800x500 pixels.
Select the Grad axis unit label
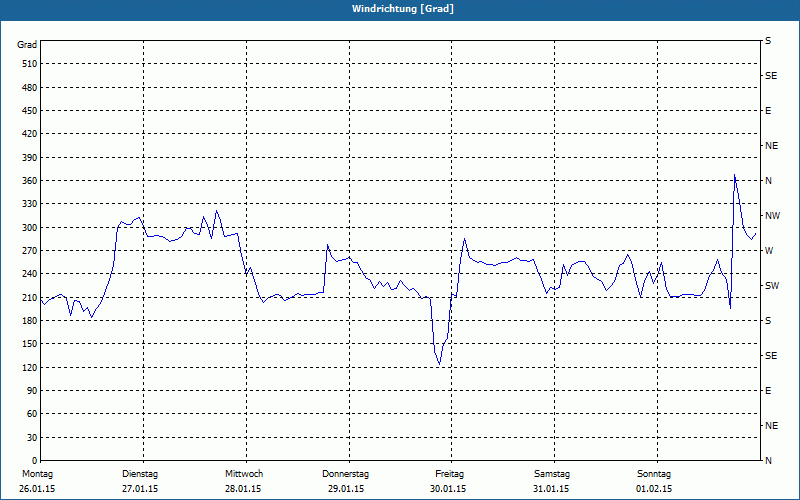coord(27,45)
